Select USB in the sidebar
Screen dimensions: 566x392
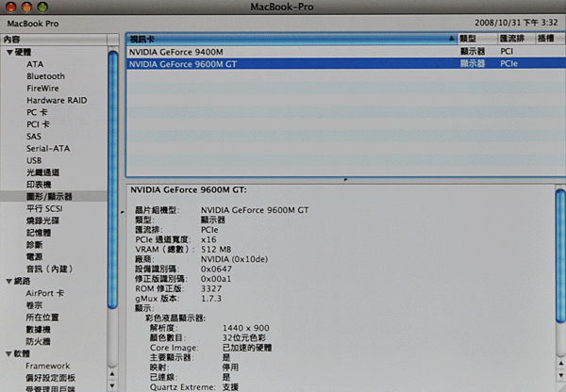(x=34, y=160)
